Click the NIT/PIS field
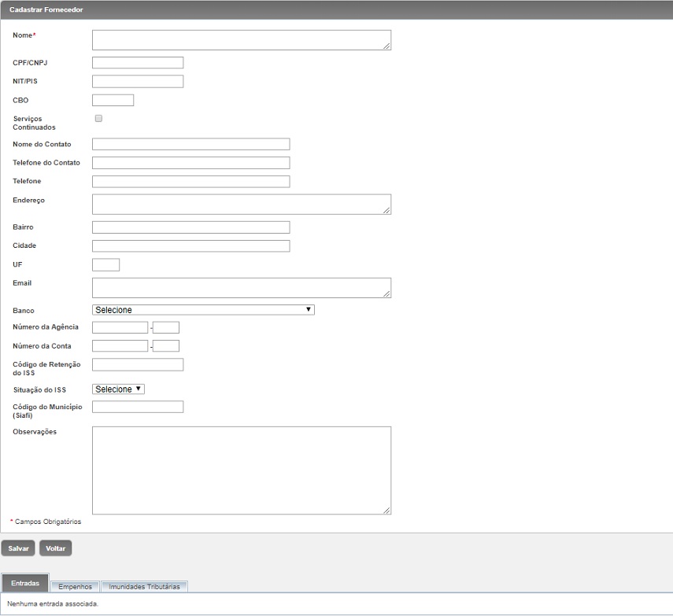This screenshot has width=673, height=616. [138, 82]
